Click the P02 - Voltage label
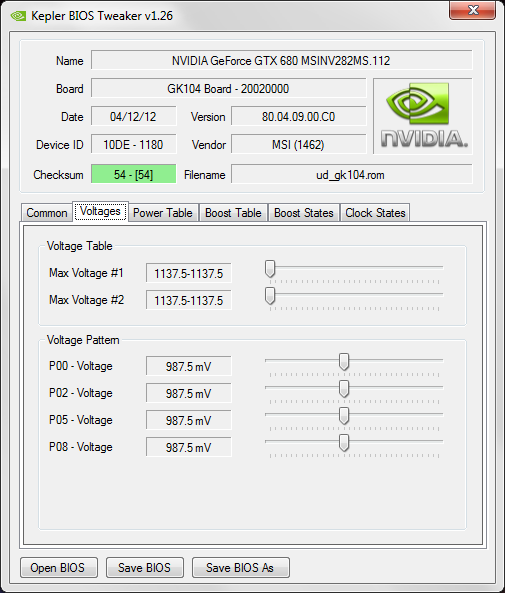Screen dimensions: 505x593 pyautogui.click(x=81, y=393)
